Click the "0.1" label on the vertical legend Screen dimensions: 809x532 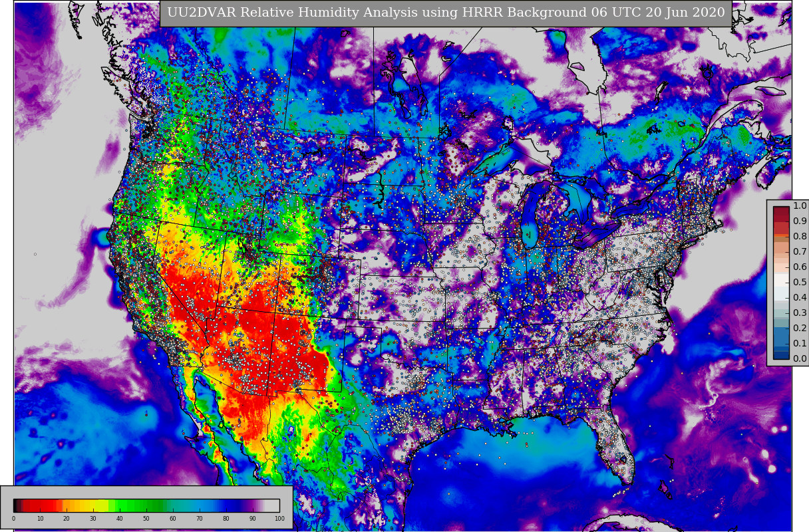coord(800,343)
